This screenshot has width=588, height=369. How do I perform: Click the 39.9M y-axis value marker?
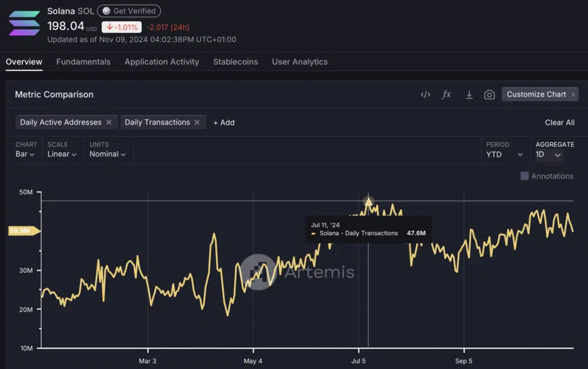(x=24, y=230)
